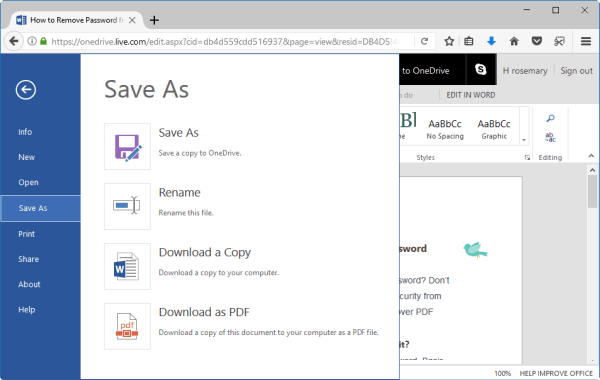Click the teal bird image in document
Image resolution: width=600 pixels, height=380 pixels.
pyautogui.click(x=475, y=250)
